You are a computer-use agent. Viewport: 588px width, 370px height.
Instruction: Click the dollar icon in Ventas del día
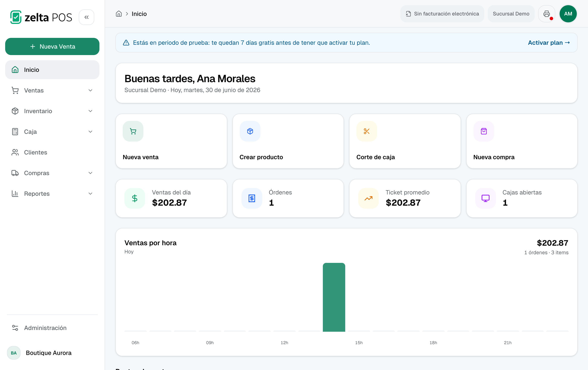coord(135,198)
